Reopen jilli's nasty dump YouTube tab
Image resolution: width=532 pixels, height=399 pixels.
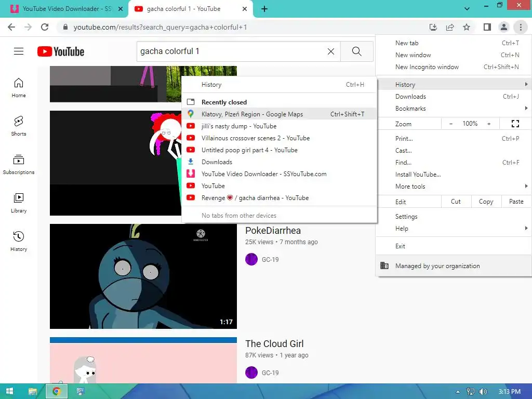coord(279,126)
